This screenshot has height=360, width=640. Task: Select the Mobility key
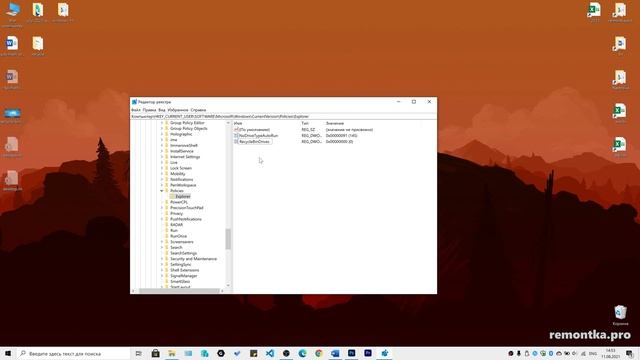(178, 174)
